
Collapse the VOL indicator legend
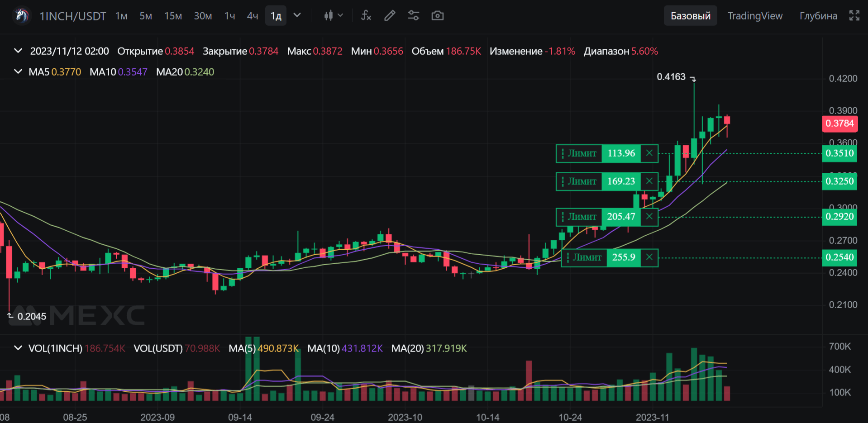[x=18, y=348]
